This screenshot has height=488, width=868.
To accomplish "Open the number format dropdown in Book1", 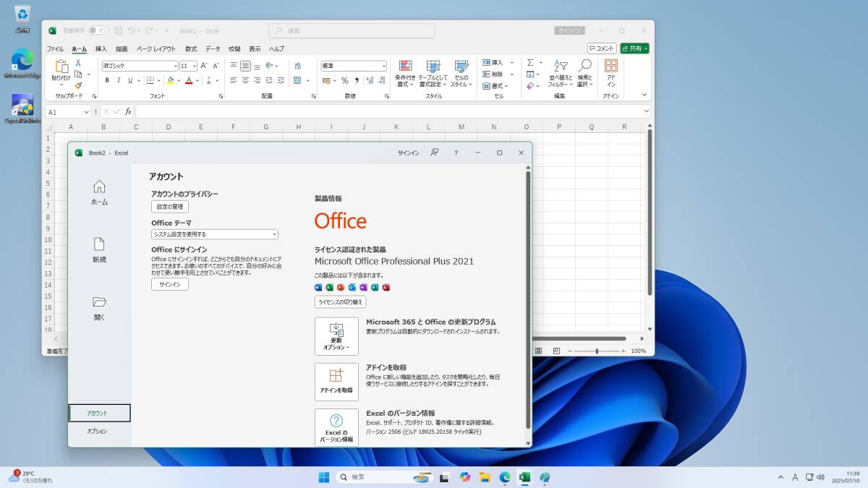I will [383, 66].
